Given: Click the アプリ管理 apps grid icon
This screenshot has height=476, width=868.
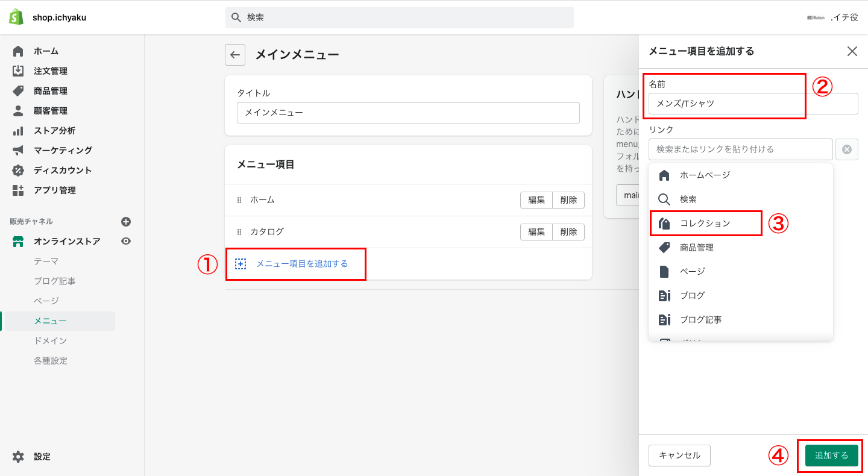Looking at the screenshot, I should tap(18, 190).
